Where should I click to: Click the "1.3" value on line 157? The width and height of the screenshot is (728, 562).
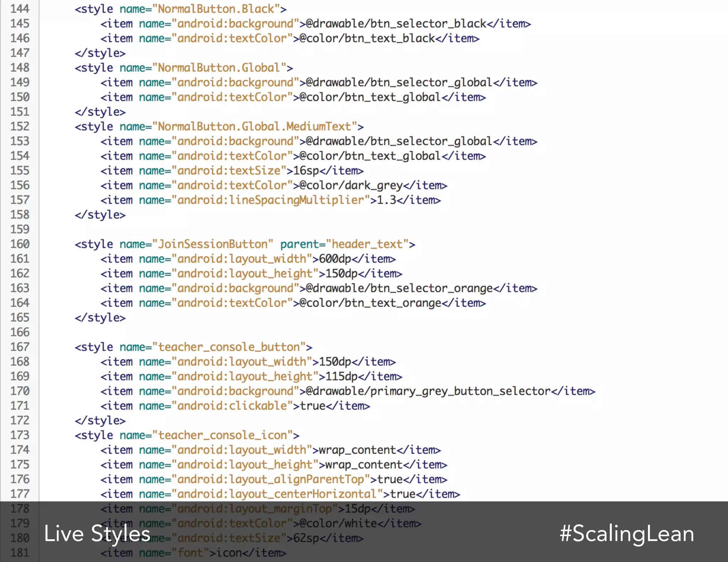tap(387, 200)
